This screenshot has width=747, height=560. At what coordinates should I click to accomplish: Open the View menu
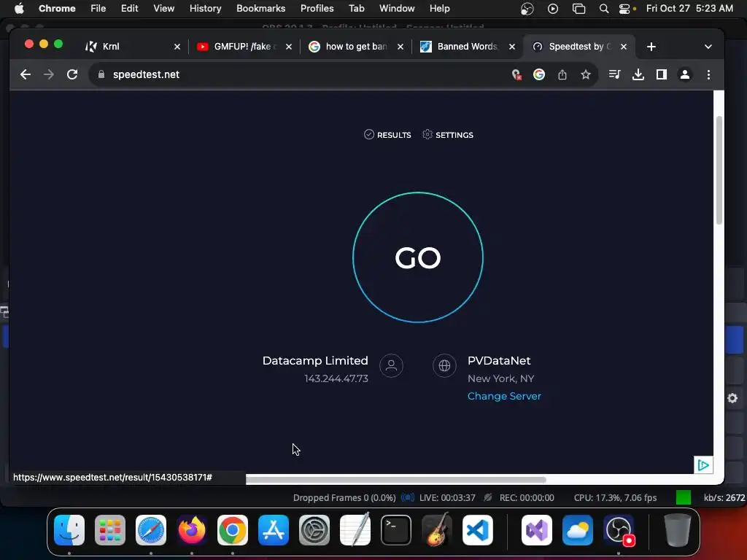point(163,8)
